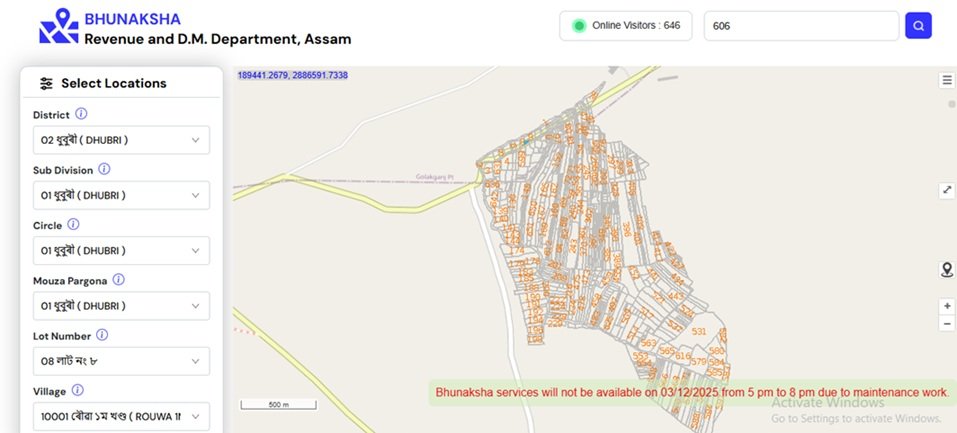The image size is (957, 433).
Task: Zoom out the map with minus button
Action: click(x=947, y=323)
